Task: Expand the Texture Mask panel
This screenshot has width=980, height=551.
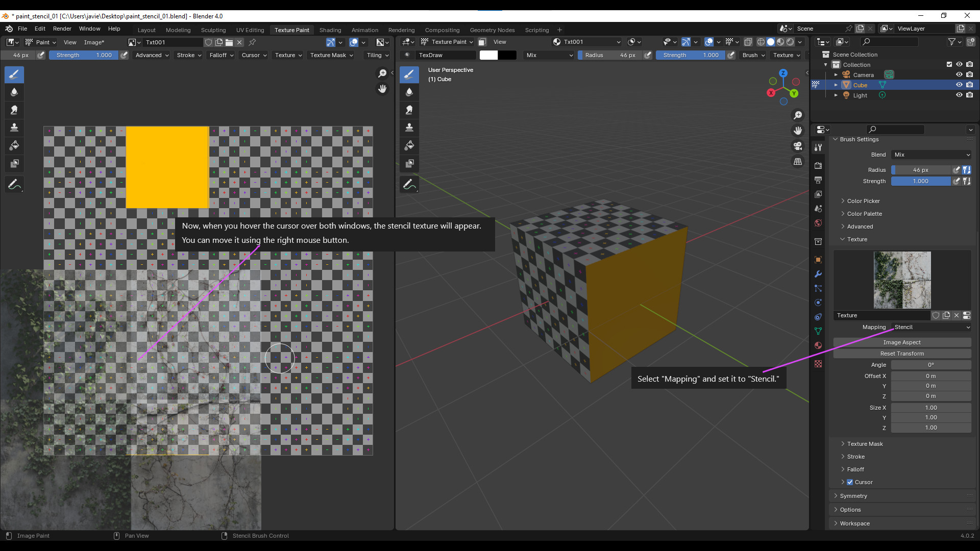Action: pos(865,444)
